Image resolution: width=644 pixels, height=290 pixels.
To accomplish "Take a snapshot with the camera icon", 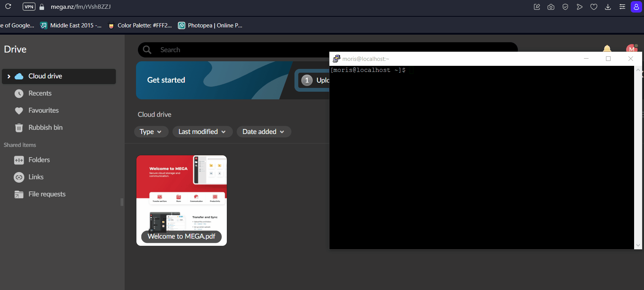I will (551, 7).
